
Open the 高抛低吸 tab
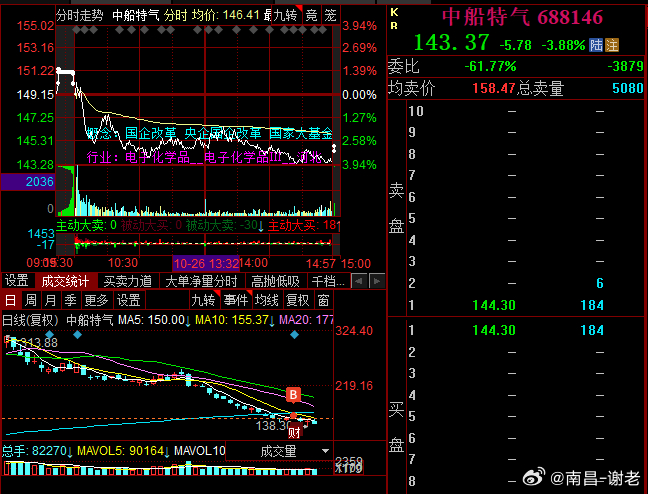click(x=275, y=282)
